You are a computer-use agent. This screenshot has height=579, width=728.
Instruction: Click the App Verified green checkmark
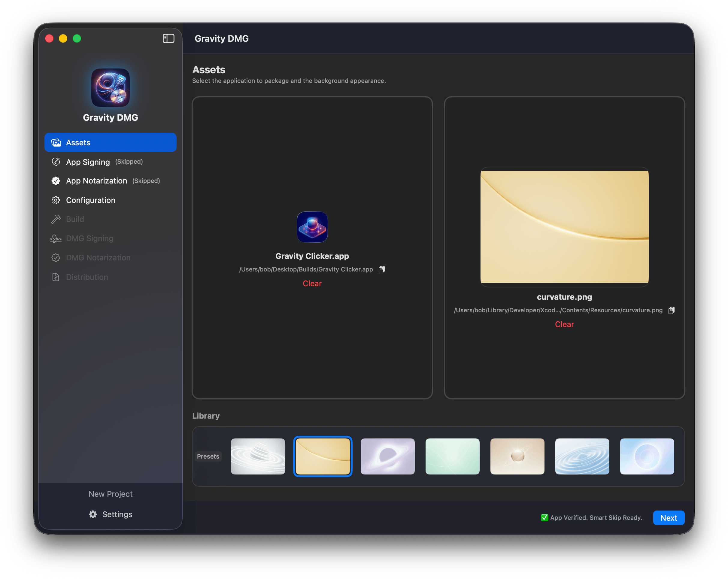(544, 517)
